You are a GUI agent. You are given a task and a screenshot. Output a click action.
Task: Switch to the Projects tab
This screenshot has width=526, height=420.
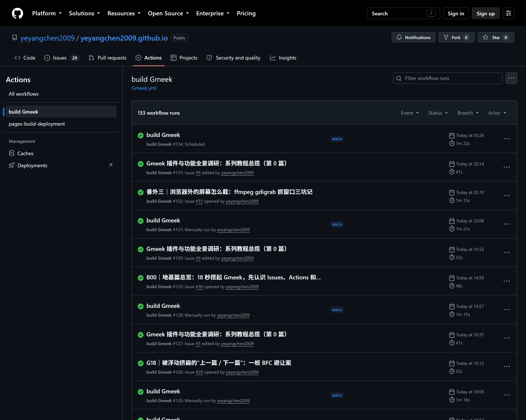click(x=184, y=58)
